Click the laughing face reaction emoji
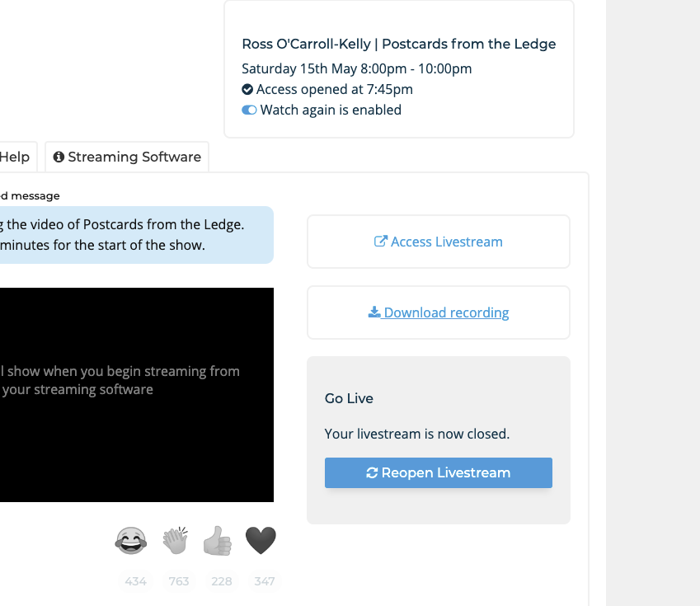 coord(131,540)
